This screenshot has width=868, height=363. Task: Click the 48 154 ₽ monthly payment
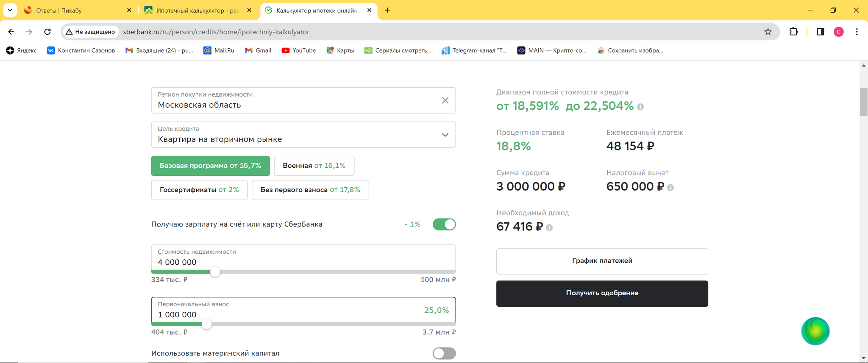tap(630, 146)
